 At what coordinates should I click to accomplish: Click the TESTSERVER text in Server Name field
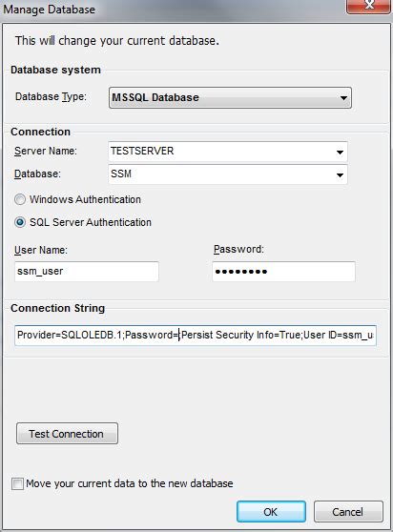(142, 151)
